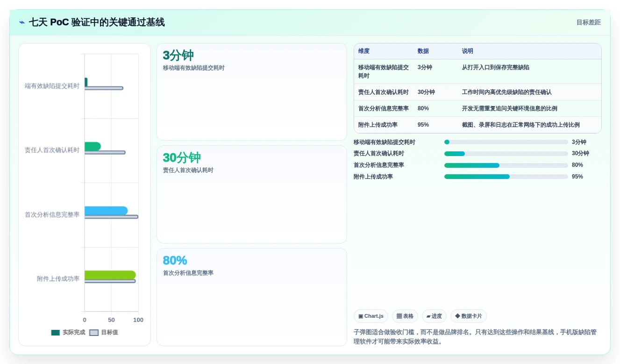Click the 目标差距 label in the header
The height and width of the screenshot is (364, 620).
click(x=588, y=22)
